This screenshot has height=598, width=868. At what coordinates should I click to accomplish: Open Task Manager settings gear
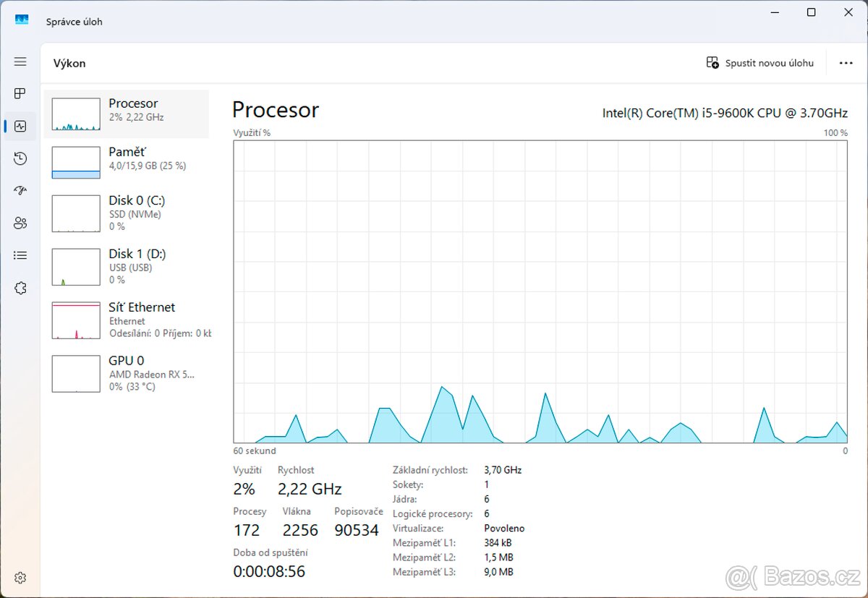point(20,578)
